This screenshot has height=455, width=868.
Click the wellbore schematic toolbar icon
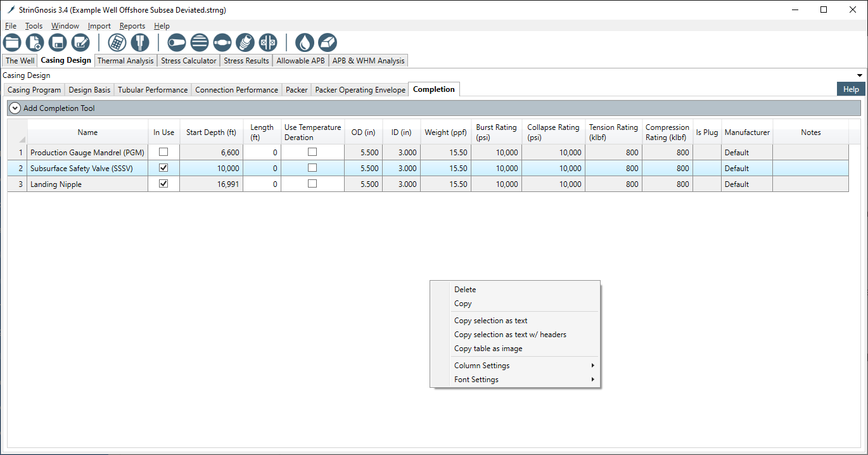[140, 42]
